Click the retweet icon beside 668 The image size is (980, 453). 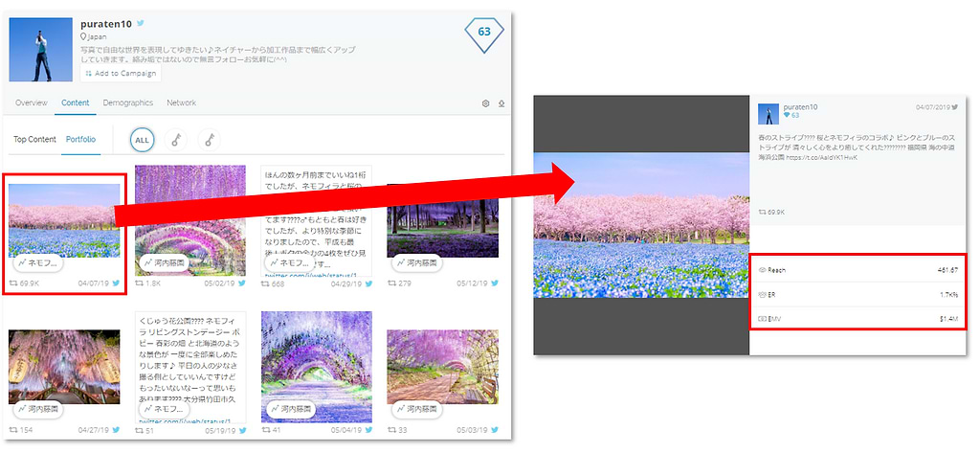coord(265,283)
